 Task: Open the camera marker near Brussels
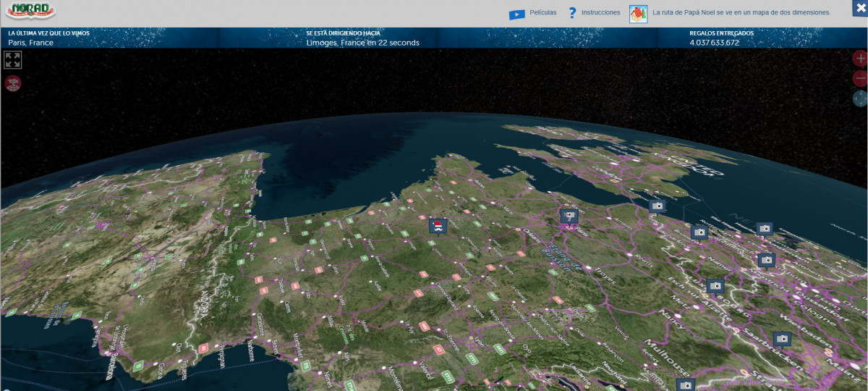click(x=699, y=232)
